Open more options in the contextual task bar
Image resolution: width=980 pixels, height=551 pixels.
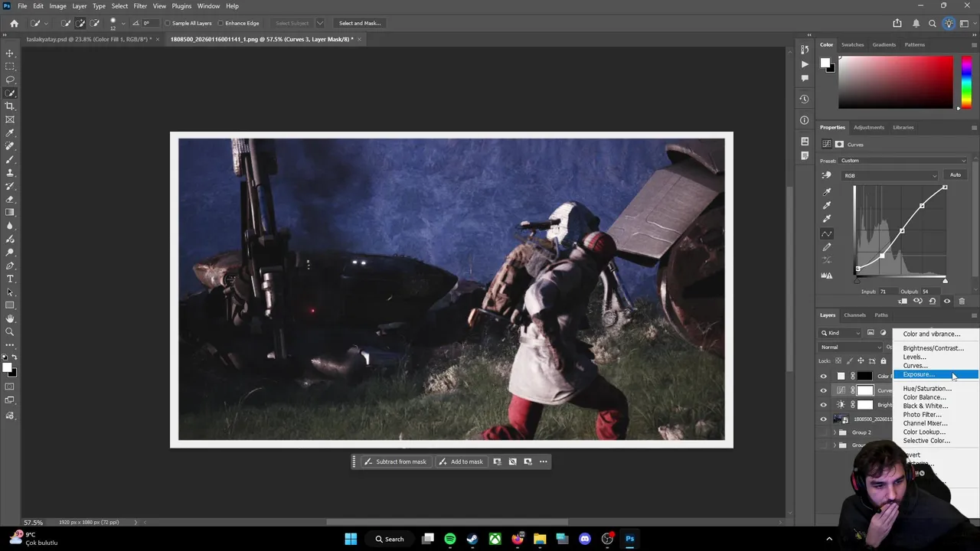coord(544,461)
